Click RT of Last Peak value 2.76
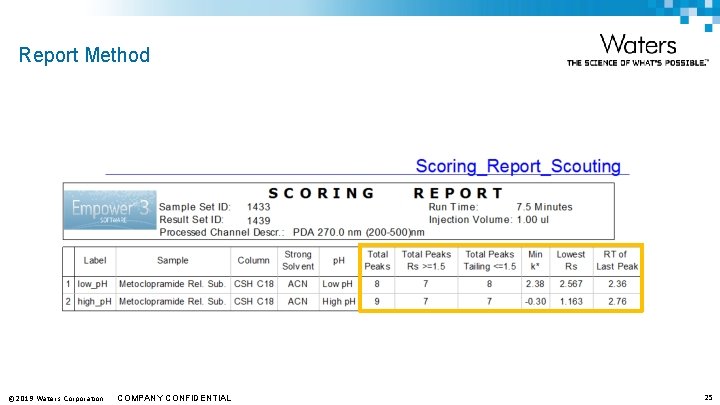Viewport: 720px width, 405px height. (617, 302)
